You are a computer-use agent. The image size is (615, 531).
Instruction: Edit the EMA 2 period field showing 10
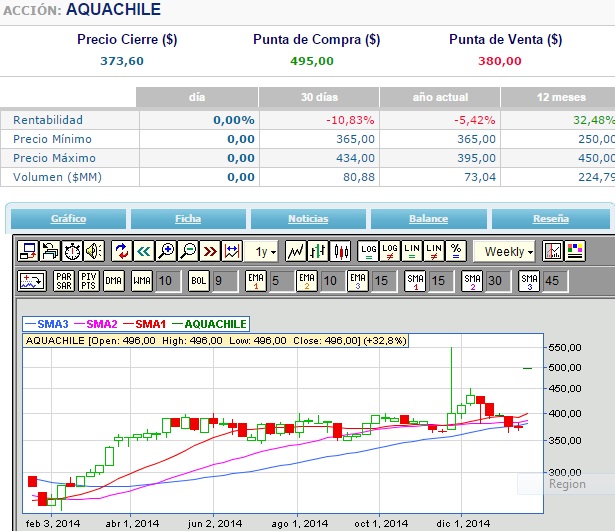(x=333, y=281)
